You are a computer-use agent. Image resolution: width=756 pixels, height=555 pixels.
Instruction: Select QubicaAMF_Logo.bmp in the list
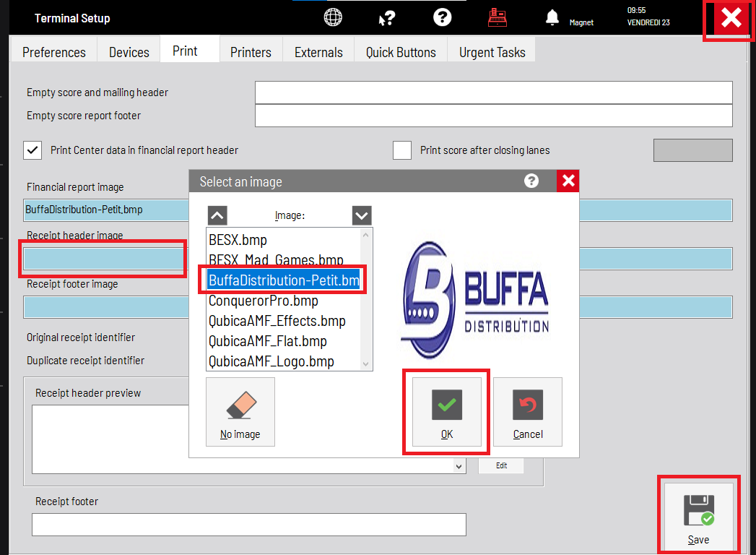point(284,361)
